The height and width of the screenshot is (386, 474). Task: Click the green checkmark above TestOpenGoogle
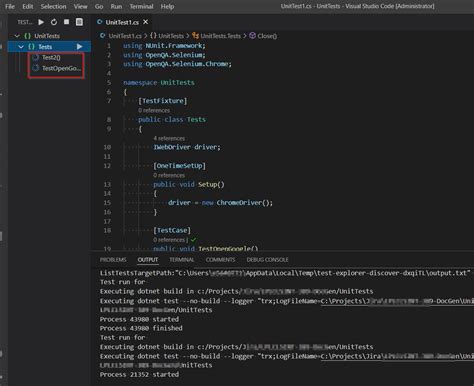pos(194,240)
